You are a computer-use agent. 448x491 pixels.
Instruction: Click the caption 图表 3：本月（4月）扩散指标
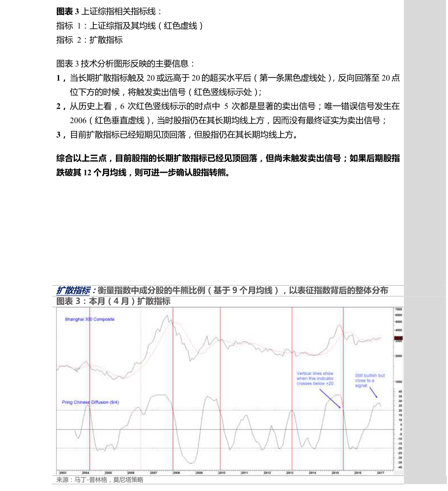point(113,301)
